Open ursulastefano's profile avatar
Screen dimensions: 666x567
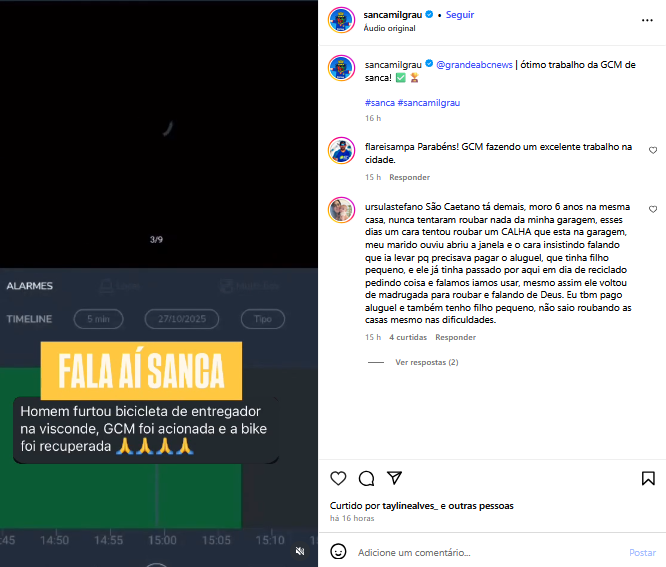(x=341, y=210)
